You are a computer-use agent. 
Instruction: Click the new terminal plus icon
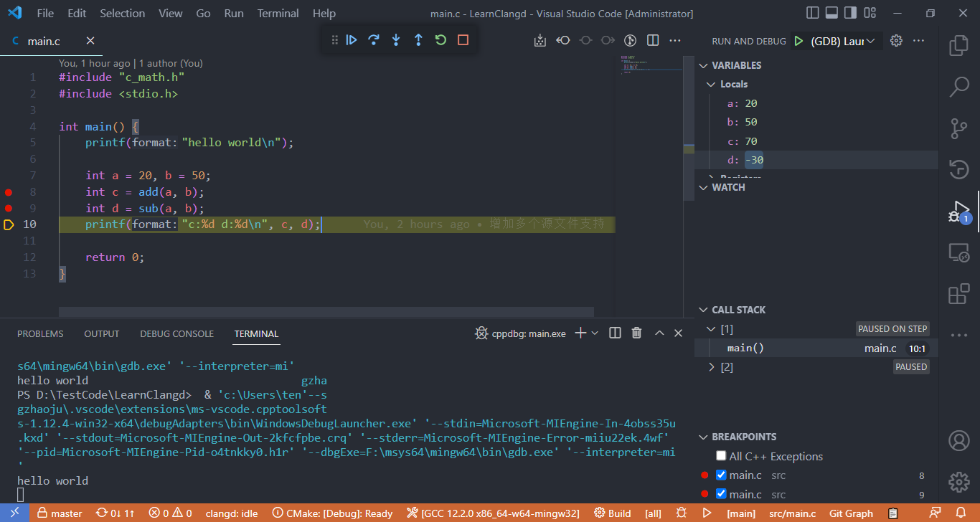tap(581, 333)
